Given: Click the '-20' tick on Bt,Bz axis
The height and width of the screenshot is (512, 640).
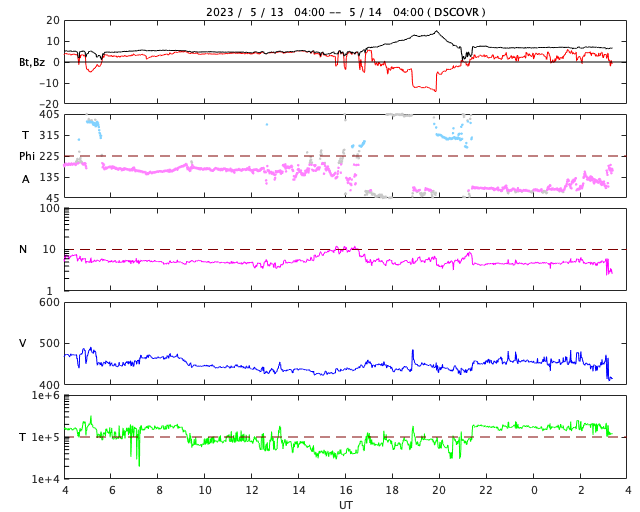Looking at the screenshot, I should (49, 104).
